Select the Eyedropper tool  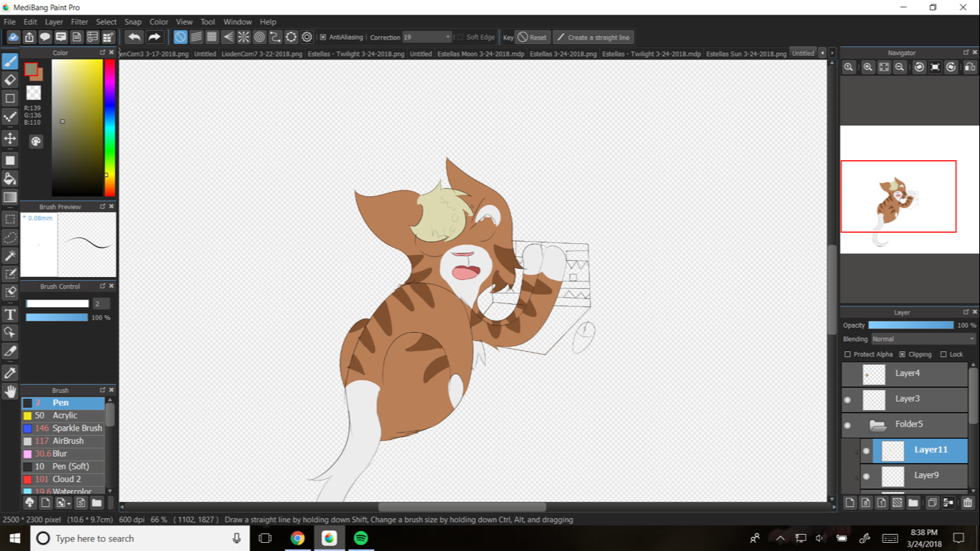click(x=10, y=373)
